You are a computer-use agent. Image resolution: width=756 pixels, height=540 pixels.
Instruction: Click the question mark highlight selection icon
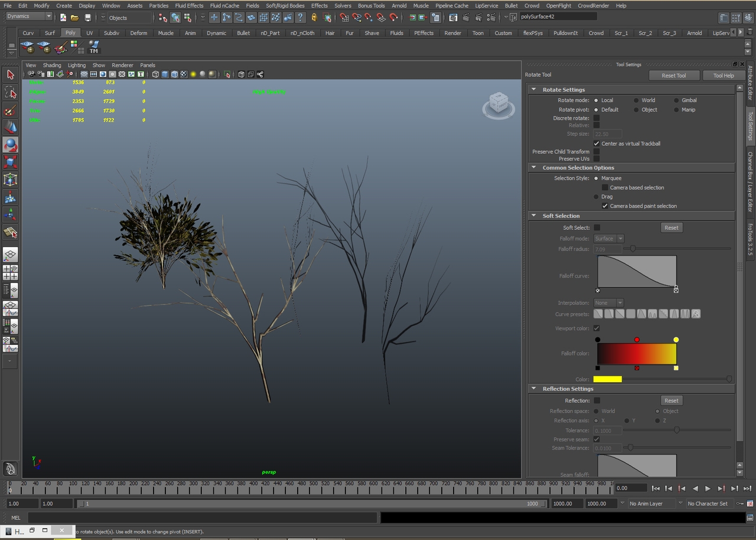tap(300, 18)
